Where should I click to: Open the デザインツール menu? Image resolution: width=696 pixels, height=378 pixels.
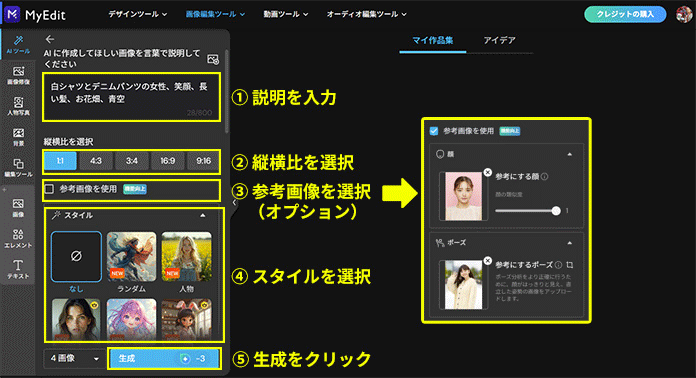[138, 14]
